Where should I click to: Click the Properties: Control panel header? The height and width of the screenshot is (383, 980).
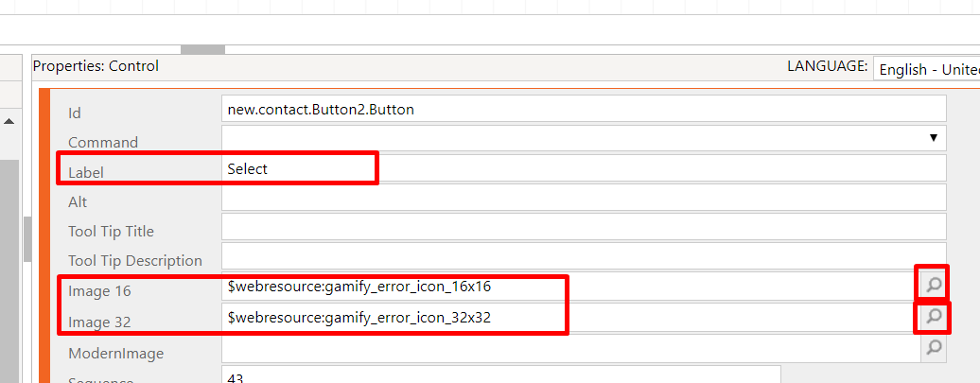coord(96,66)
